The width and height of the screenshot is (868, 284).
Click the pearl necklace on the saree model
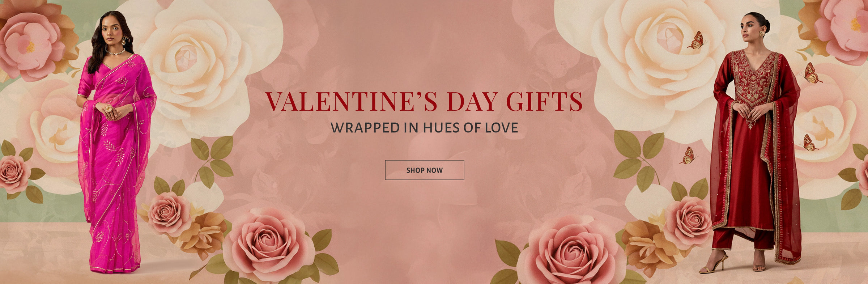point(115,53)
